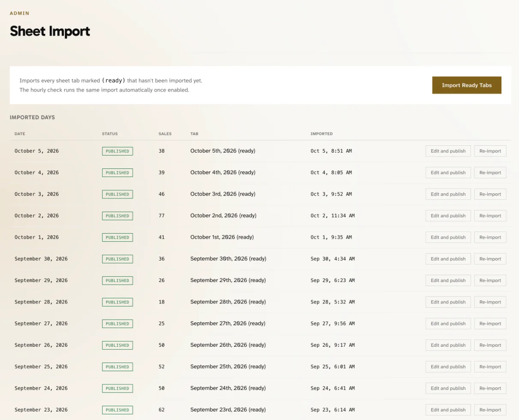Click the date cell September 27, 2026
Image resolution: width=519 pixels, height=420 pixels.
coord(41,324)
